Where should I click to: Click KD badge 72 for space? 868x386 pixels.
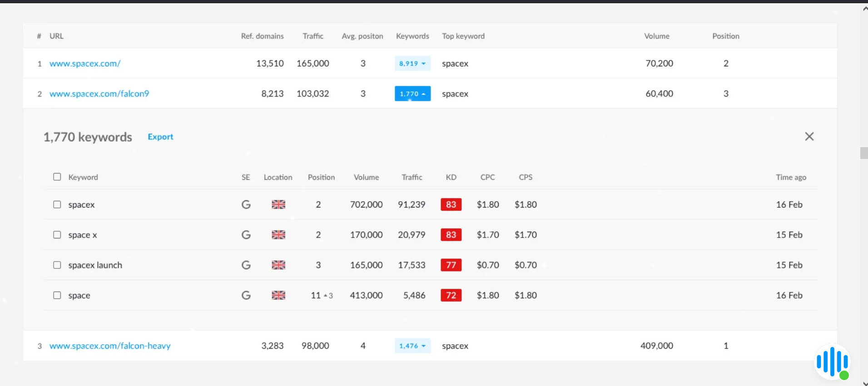451,295
